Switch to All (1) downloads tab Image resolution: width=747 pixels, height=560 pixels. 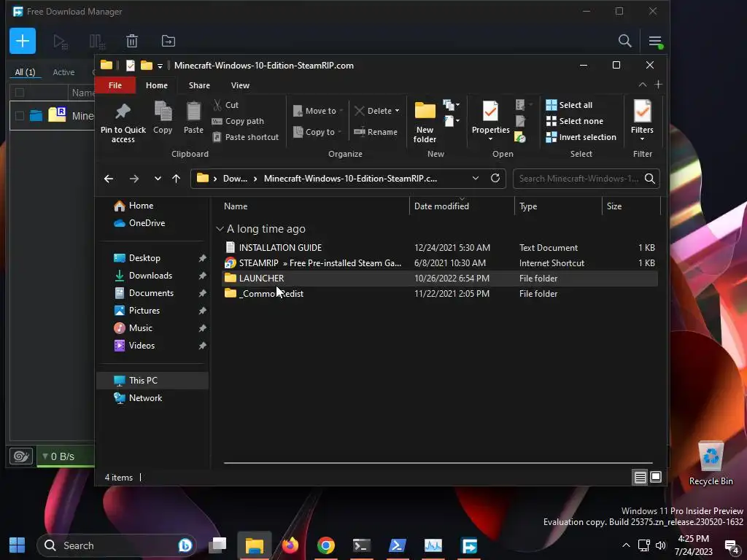click(x=25, y=72)
